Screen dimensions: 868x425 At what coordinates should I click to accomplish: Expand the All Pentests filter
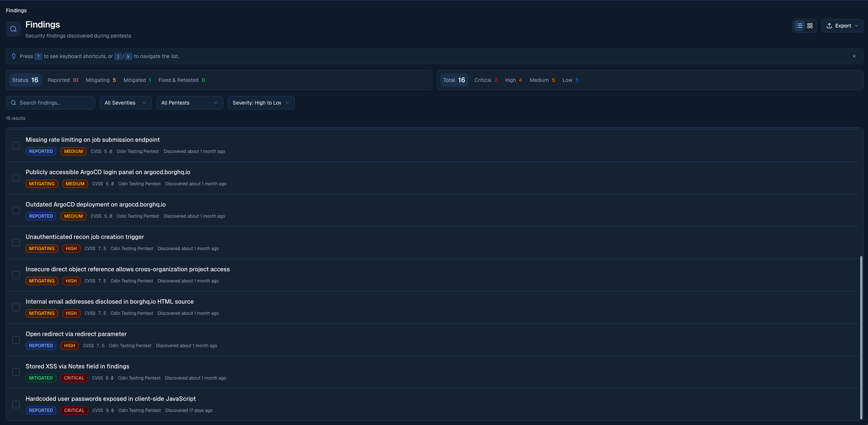pos(189,102)
